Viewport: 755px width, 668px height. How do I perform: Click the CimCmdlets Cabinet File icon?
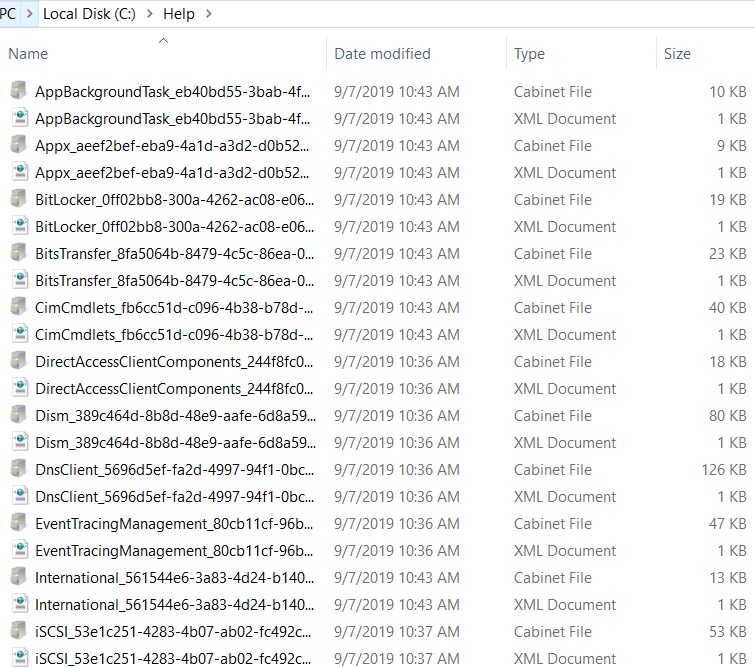tap(19, 307)
